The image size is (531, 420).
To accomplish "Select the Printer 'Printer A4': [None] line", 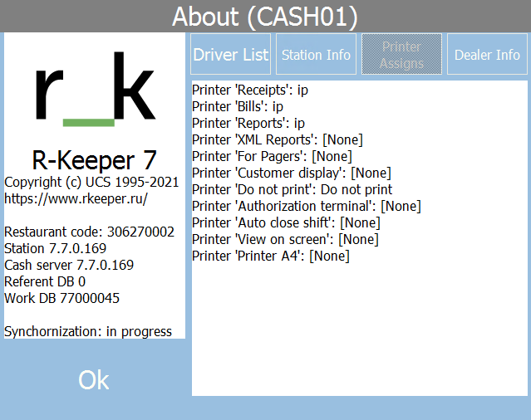I will 271,256.
